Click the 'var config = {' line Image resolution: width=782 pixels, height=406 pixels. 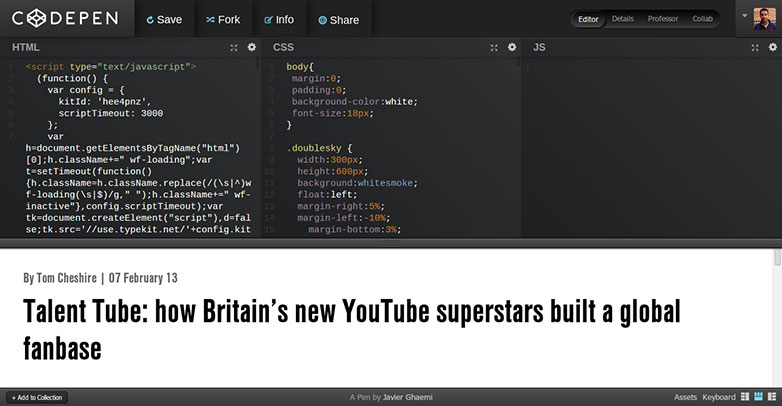tap(86, 90)
